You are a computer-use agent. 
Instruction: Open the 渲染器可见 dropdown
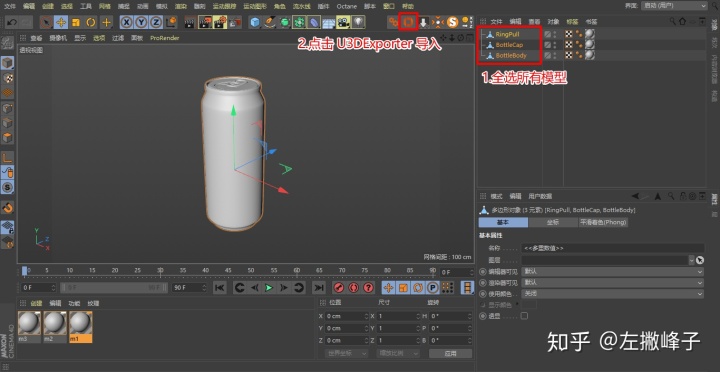612,283
